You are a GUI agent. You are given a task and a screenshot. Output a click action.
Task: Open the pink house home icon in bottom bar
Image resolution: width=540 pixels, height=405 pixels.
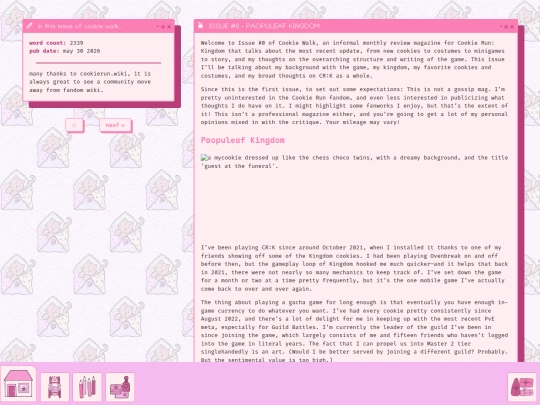18,384
